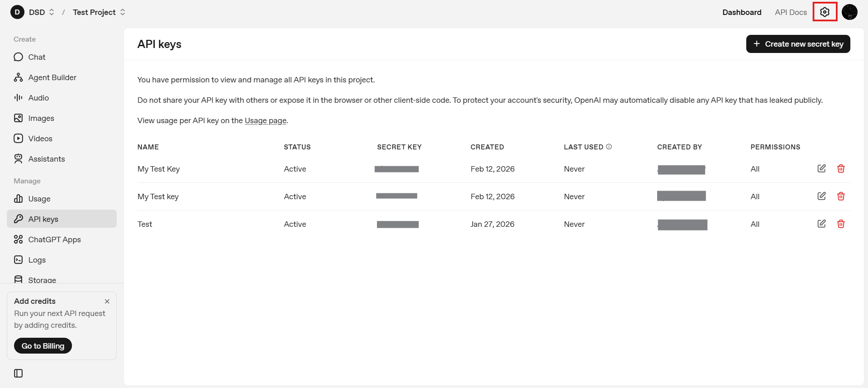Select ChatGPT Apps from sidebar
The width and height of the screenshot is (868, 388).
(x=54, y=240)
